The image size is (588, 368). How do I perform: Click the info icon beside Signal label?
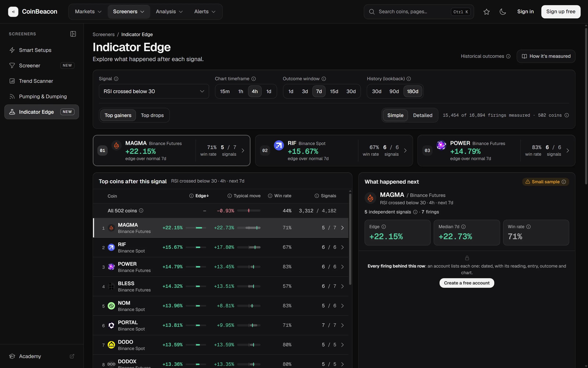(116, 79)
